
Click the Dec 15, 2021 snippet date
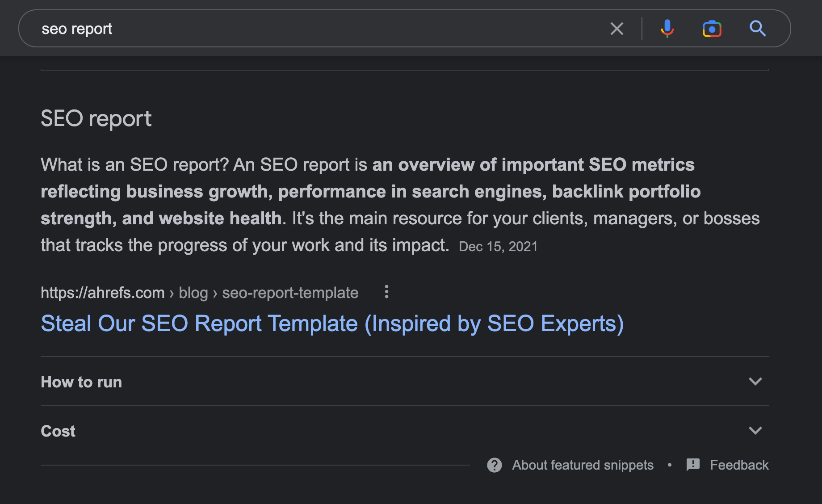[498, 247]
